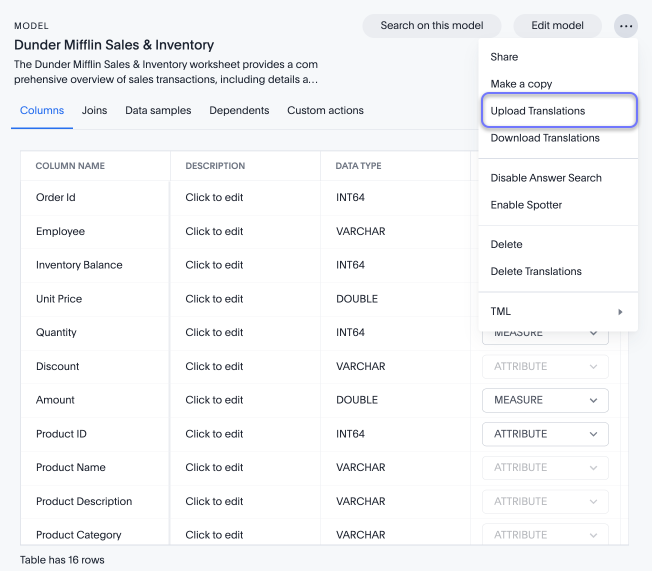652x571 pixels.
Task: Edit description for Order Id column
Action: [214, 197]
